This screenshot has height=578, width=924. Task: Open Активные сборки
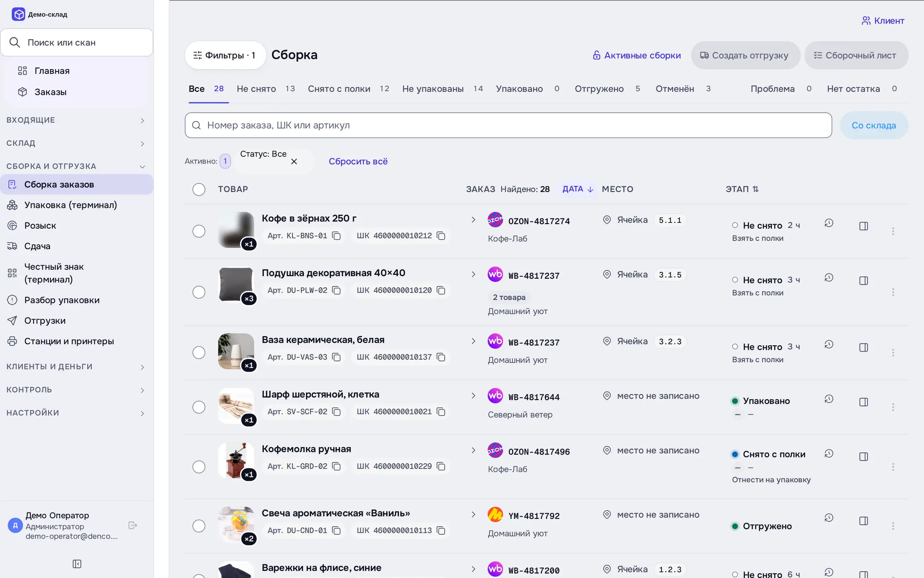(636, 55)
